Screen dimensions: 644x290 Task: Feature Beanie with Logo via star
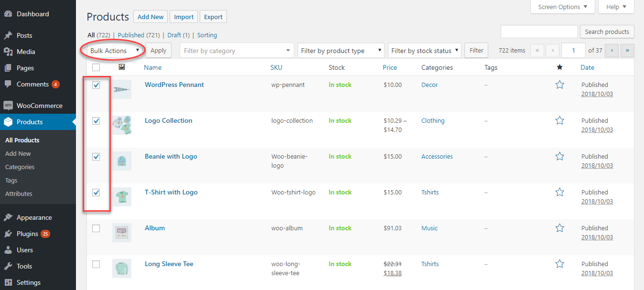tap(560, 156)
